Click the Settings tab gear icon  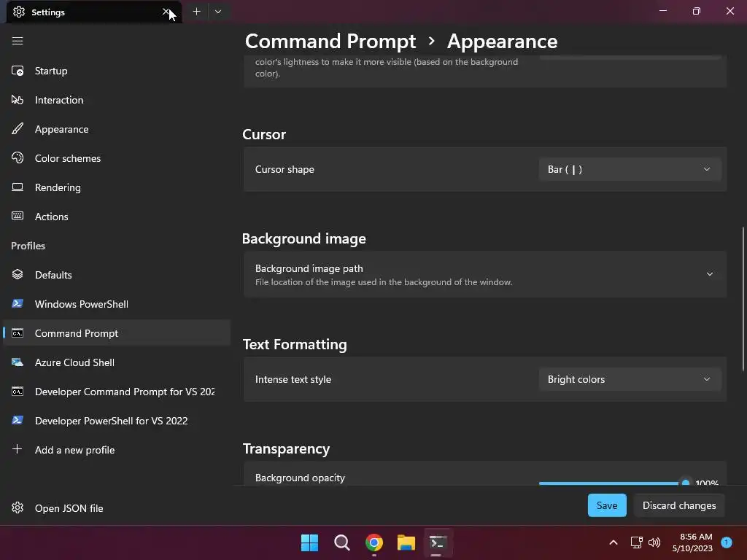click(x=19, y=12)
